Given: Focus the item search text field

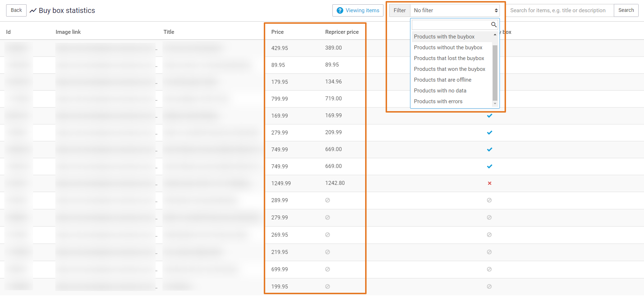Looking at the screenshot, I should coord(559,10).
